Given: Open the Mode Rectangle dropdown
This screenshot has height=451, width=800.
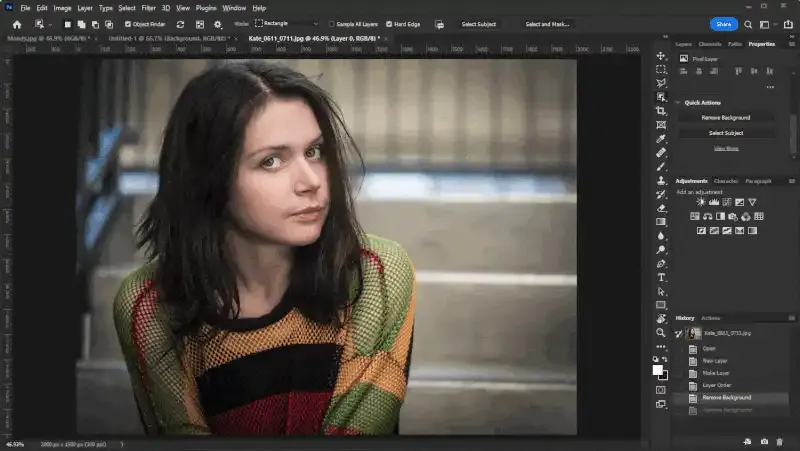Looking at the screenshot, I should click(x=286, y=24).
